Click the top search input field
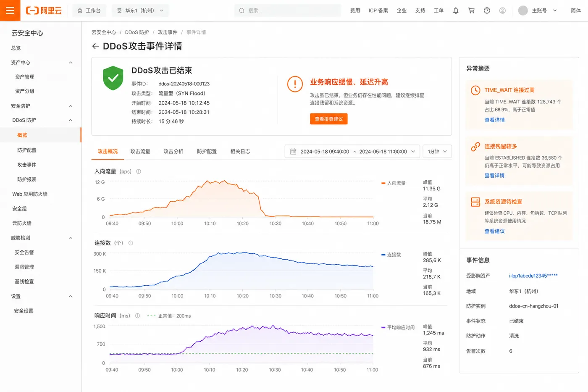 click(288, 11)
